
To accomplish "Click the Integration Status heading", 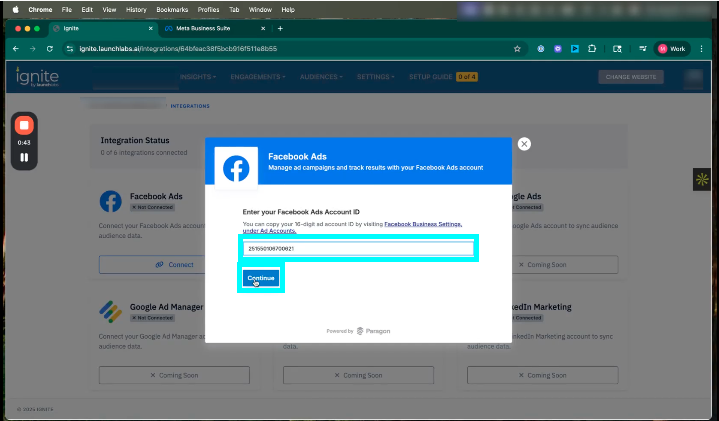I will coord(135,140).
